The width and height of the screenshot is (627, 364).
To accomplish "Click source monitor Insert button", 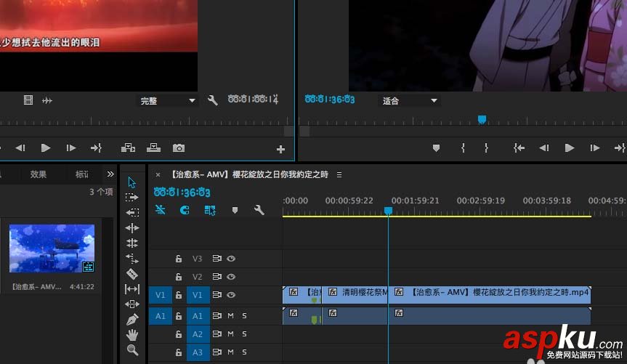I will click(x=128, y=148).
